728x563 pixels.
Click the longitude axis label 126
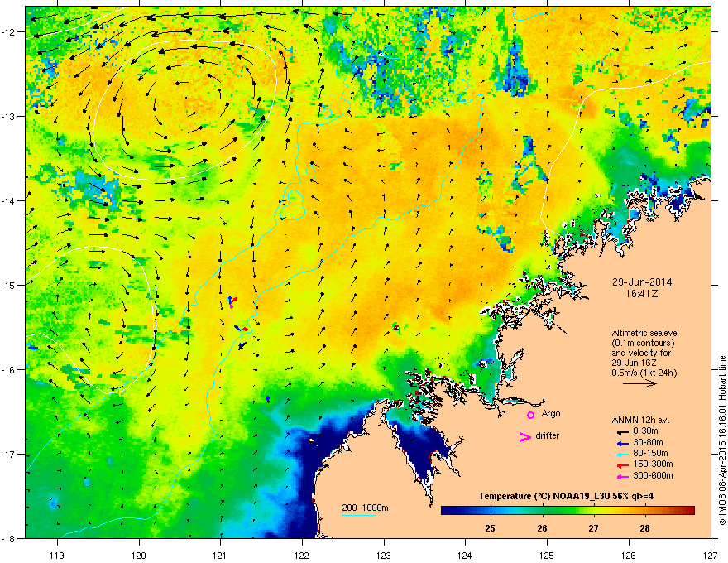(x=629, y=555)
